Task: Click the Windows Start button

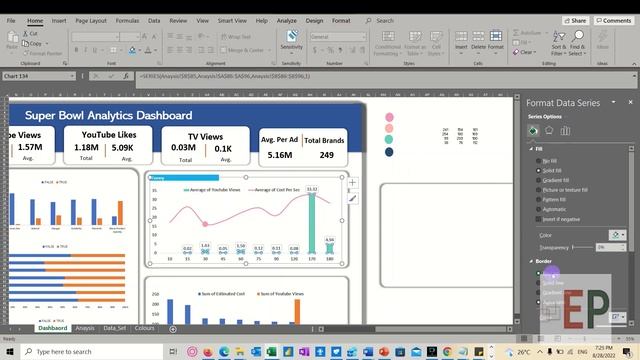Action: (10, 351)
